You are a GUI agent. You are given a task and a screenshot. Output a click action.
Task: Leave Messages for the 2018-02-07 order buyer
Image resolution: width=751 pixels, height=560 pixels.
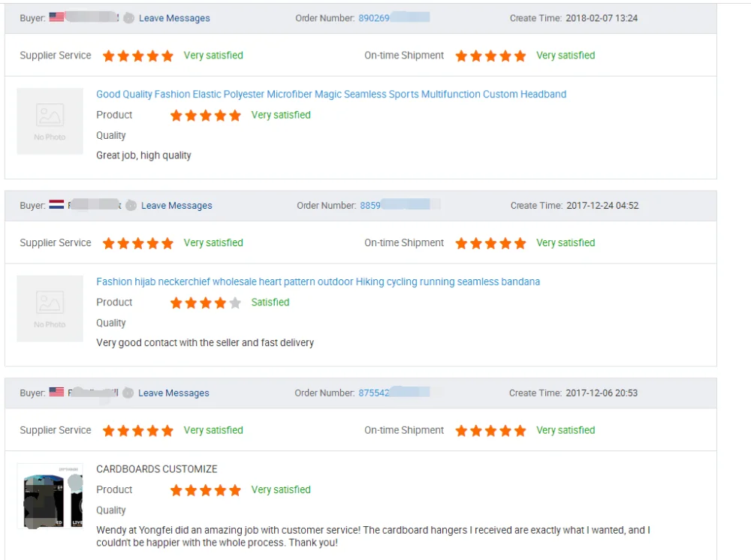174,18
